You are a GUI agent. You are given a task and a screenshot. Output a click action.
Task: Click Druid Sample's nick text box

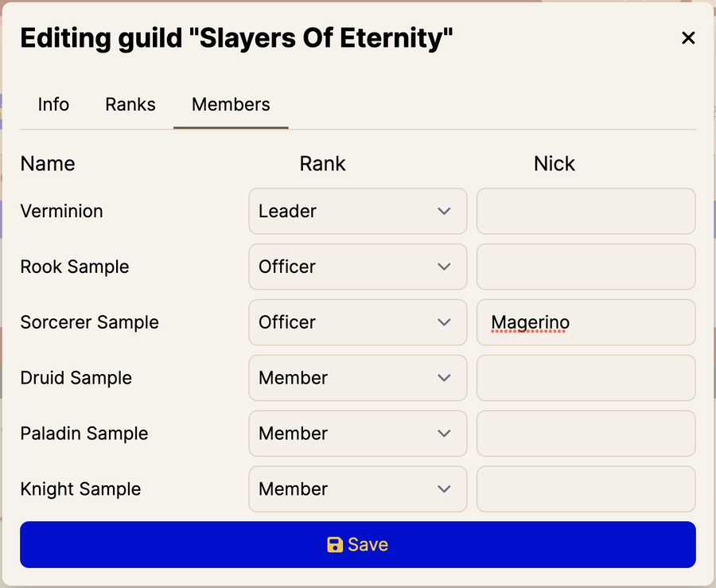(x=586, y=378)
